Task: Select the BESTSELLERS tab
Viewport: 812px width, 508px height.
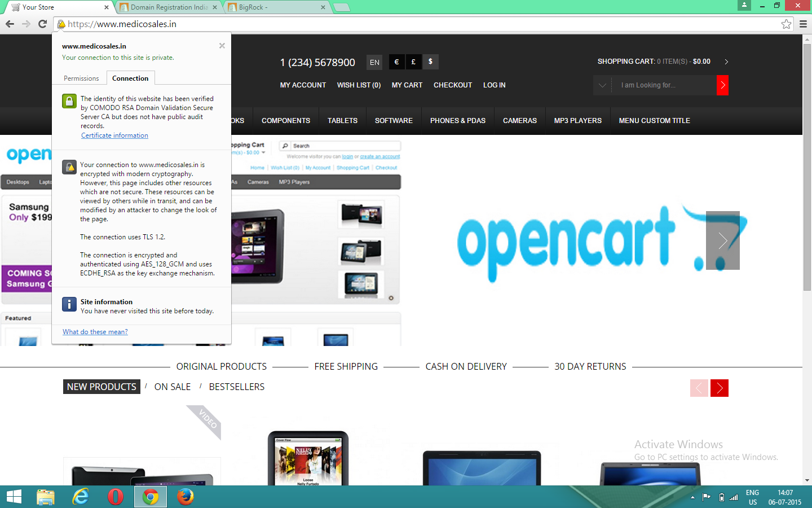Action: coord(237,387)
